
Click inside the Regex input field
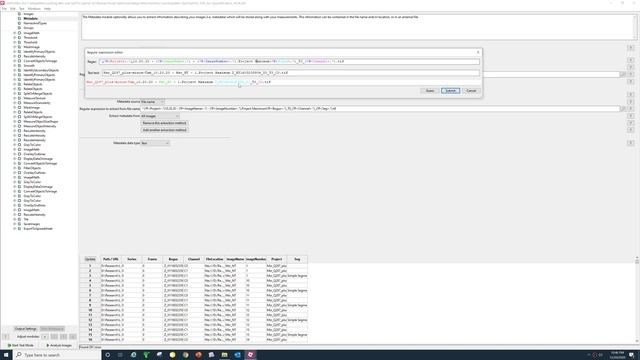pos(289,62)
